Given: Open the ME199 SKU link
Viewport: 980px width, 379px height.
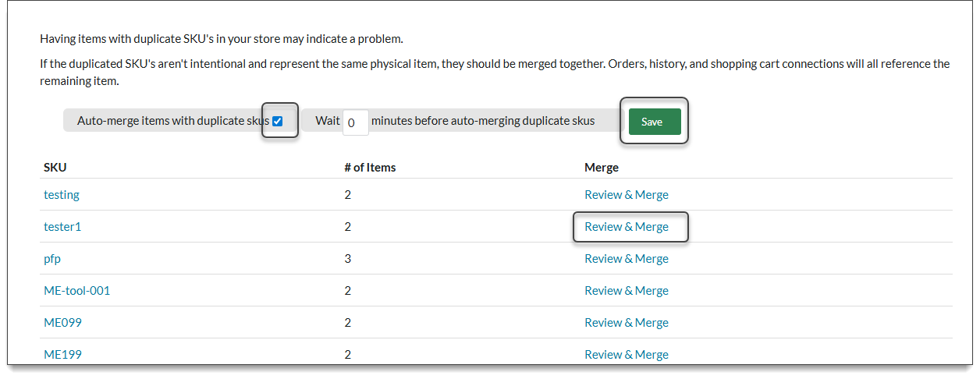Looking at the screenshot, I should (x=63, y=355).
